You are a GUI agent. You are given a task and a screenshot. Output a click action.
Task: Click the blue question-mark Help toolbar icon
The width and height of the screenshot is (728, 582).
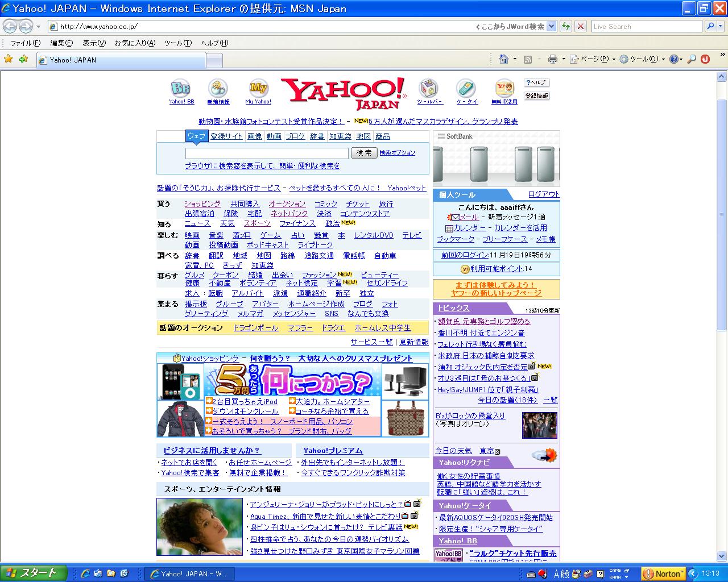click(673, 59)
